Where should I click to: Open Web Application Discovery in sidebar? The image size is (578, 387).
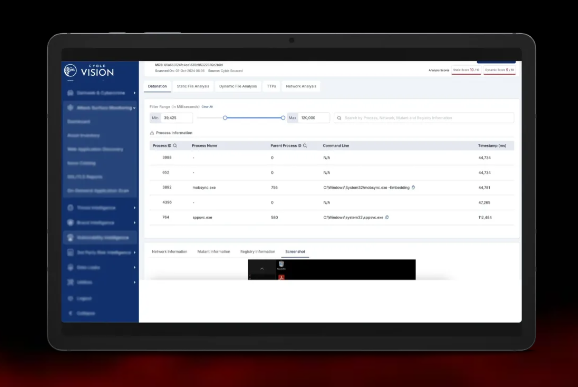coord(95,149)
